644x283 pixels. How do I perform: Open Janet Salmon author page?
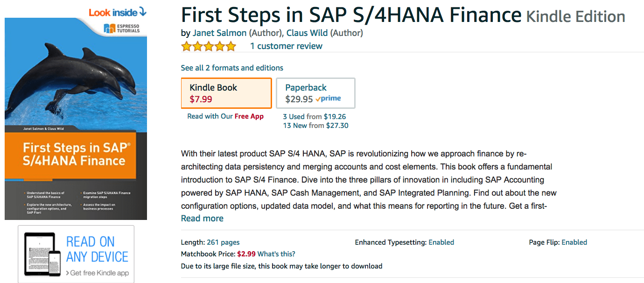(x=220, y=33)
